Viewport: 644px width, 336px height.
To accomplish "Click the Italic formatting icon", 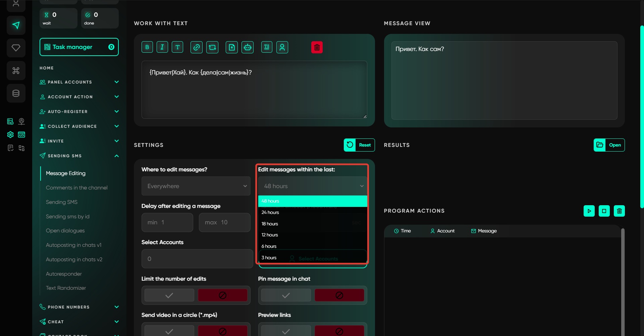I will pyautogui.click(x=162, y=47).
